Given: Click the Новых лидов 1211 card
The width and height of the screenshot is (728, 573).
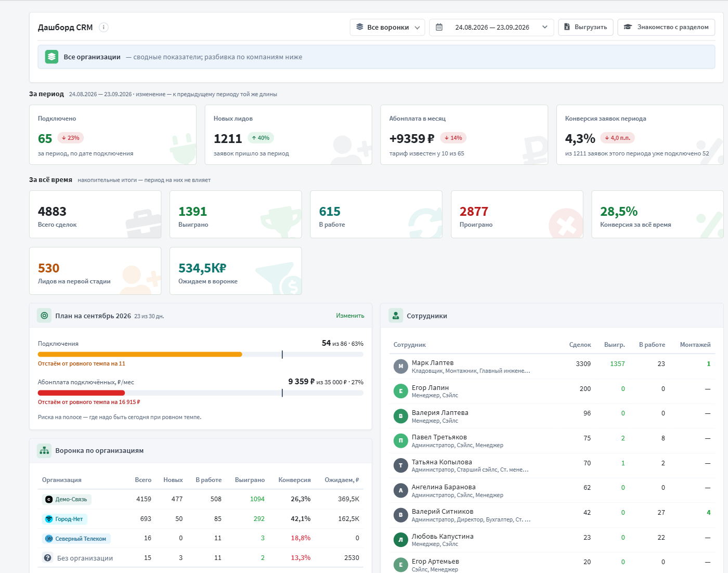Looking at the screenshot, I should pos(289,135).
